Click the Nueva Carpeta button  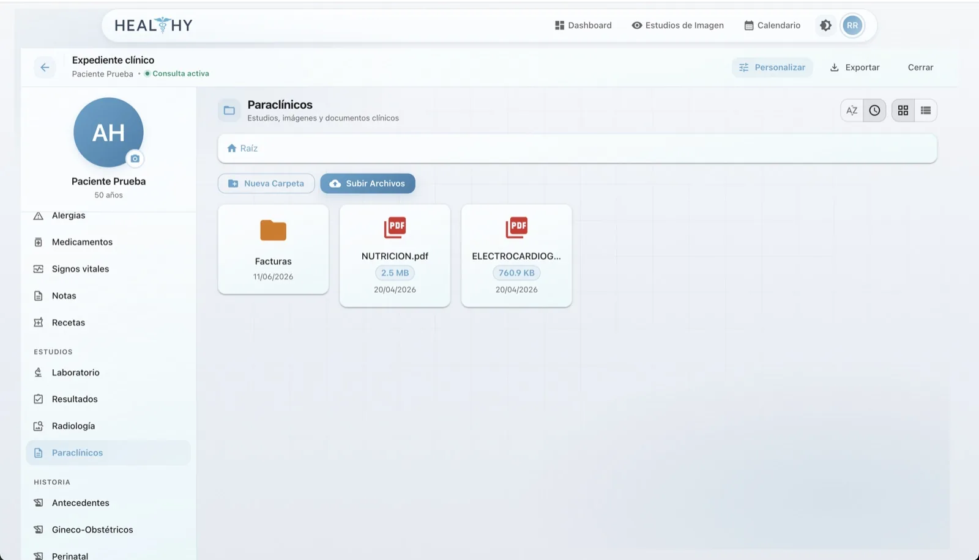[266, 183]
